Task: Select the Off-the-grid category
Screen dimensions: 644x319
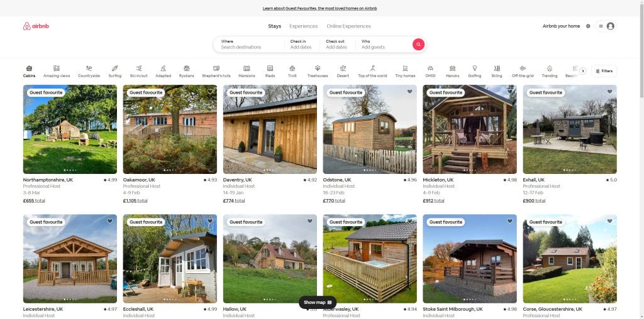Action: [x=523, y=71]
